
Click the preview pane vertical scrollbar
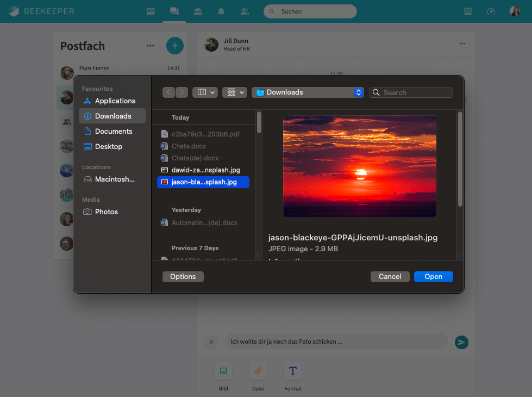click(x=460, y=159)
